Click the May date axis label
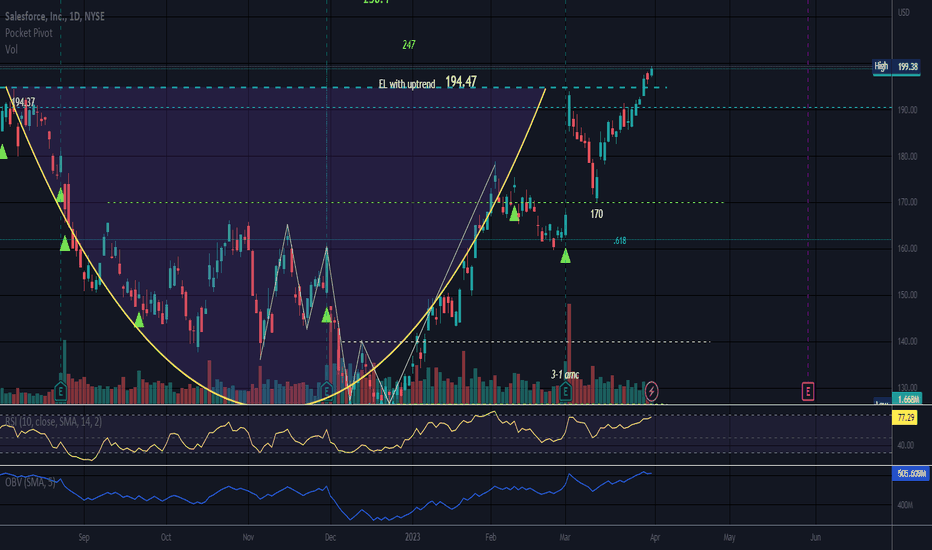 729,537
